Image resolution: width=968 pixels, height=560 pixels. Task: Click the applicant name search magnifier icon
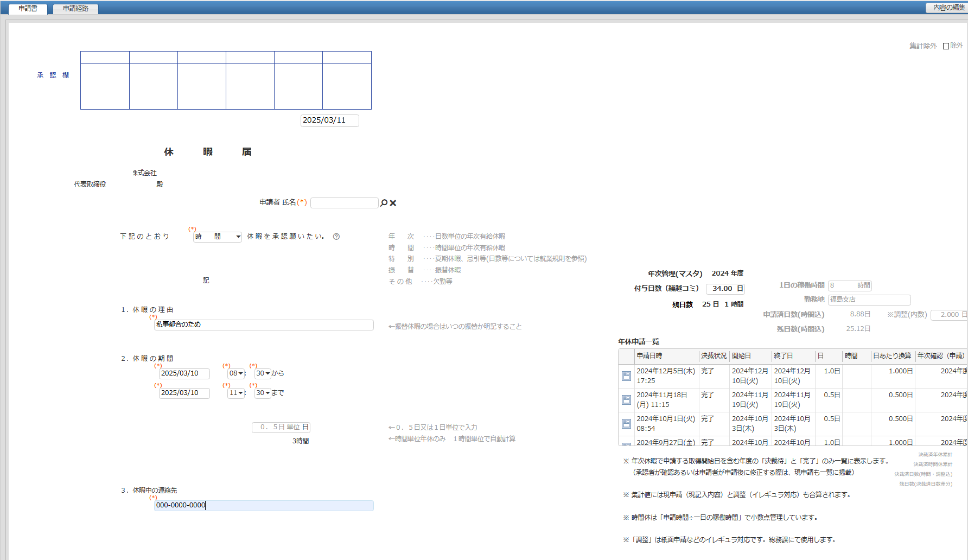click(384, 203)
